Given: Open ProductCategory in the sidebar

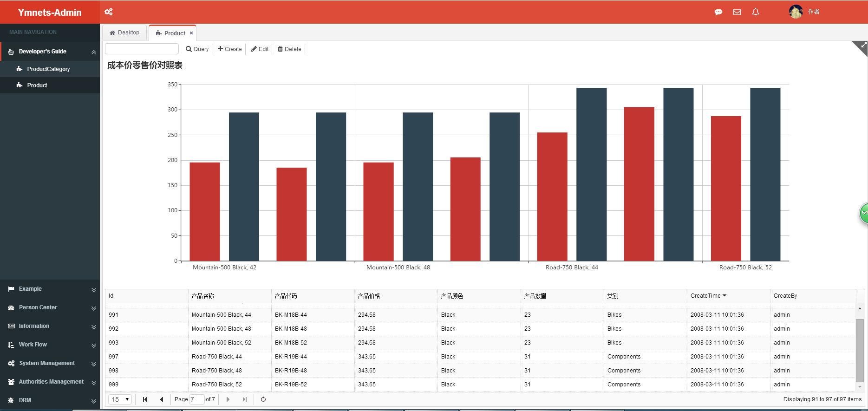Looking at the screenshot, I should point(48,69).
